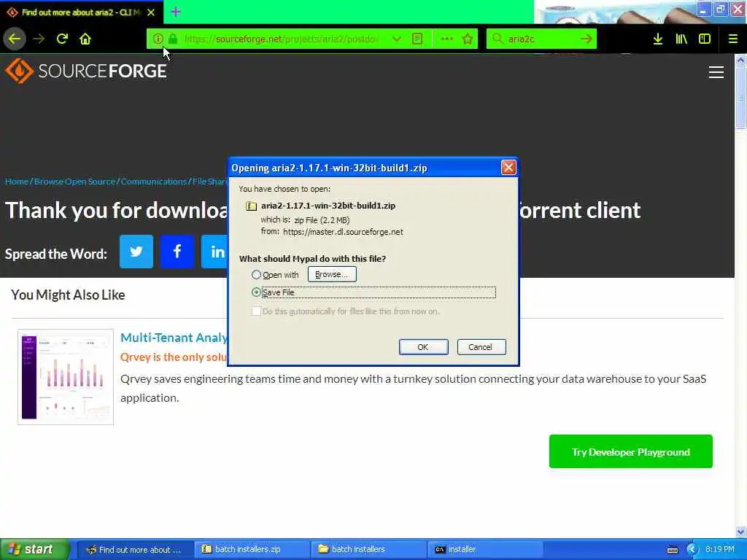The image size is (747, 560).
Task: Show site information via the info icon
Action: click(x=158, y=39)
